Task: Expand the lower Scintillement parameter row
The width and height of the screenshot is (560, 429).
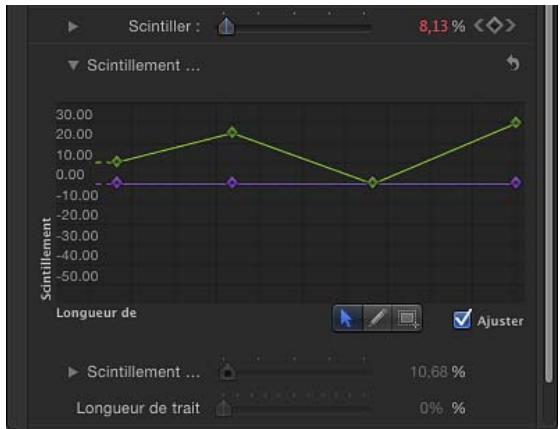Action: 73,372
